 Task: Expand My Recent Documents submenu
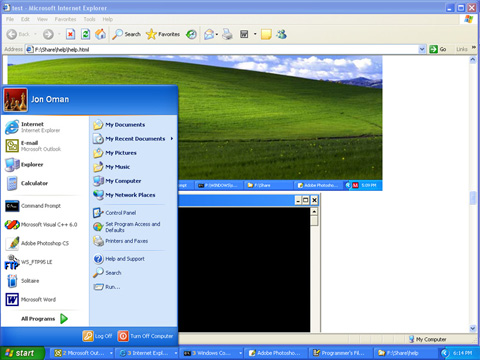(x=133, y=139)
